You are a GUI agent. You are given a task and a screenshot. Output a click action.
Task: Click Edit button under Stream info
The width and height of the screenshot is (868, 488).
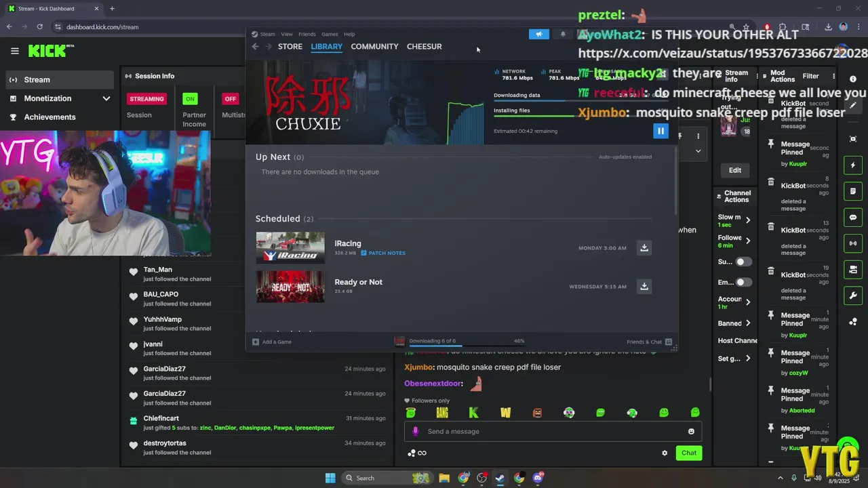click(735, 170)
